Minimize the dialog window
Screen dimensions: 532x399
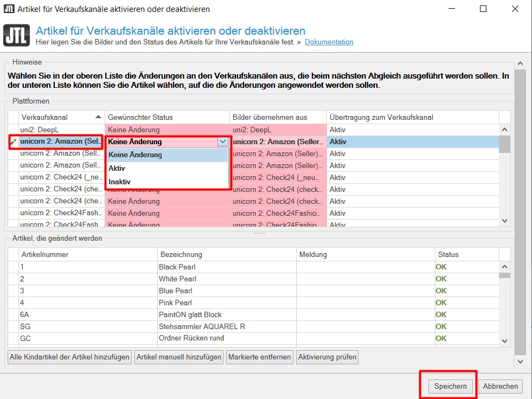tap(452, 9)
